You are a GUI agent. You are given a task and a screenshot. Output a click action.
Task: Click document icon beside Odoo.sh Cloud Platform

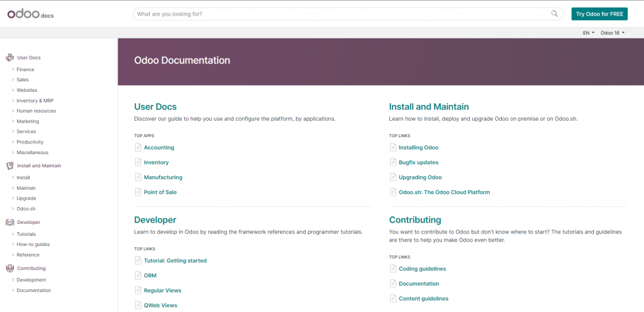[x=393, y=192]
